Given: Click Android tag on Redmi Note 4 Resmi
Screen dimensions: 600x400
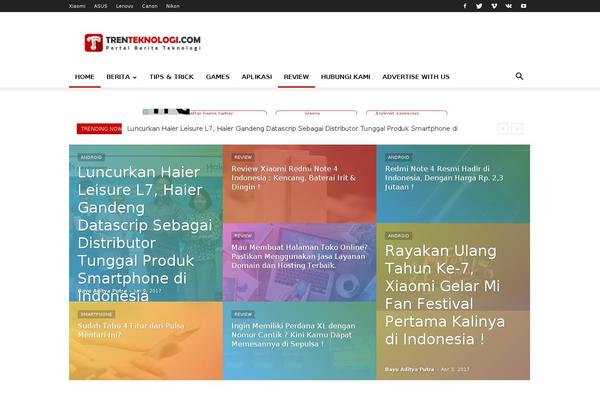Looking at the screenshot, I should click(x=398, y=157).
